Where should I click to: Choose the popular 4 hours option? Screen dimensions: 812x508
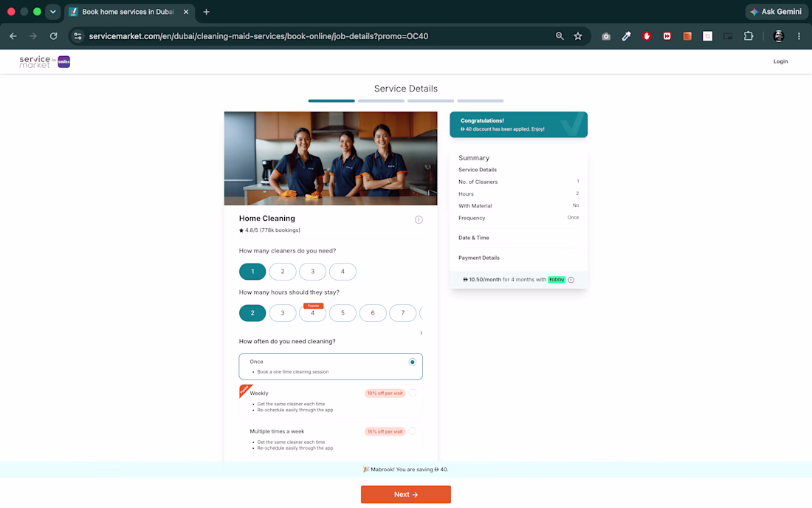point(313,313)
